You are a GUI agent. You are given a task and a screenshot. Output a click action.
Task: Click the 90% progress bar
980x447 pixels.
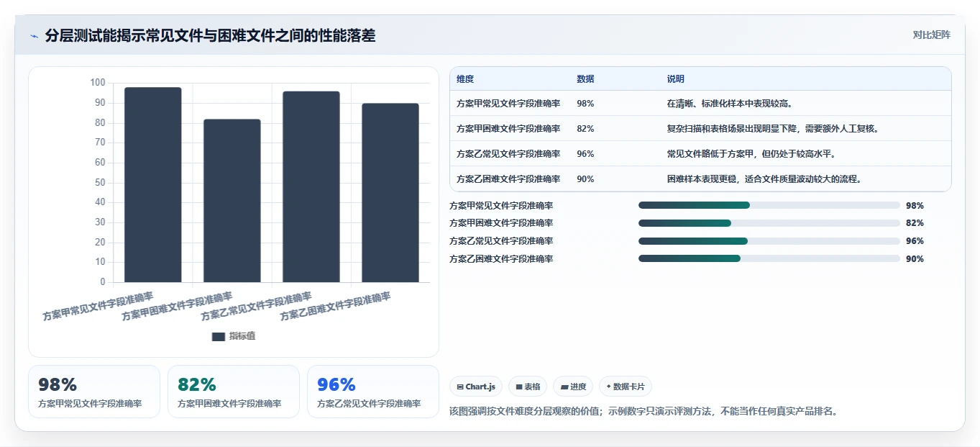(x=769, y=258)
